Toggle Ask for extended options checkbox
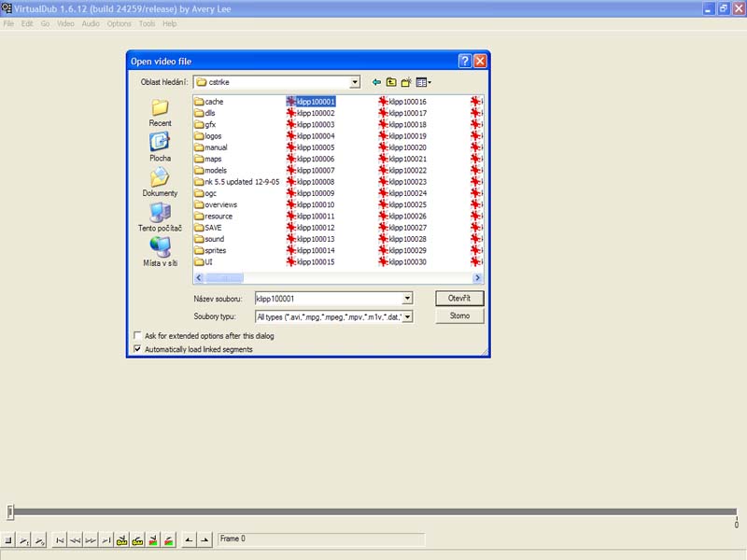This screenshot has height=560, width=747. tap(137, 335)
